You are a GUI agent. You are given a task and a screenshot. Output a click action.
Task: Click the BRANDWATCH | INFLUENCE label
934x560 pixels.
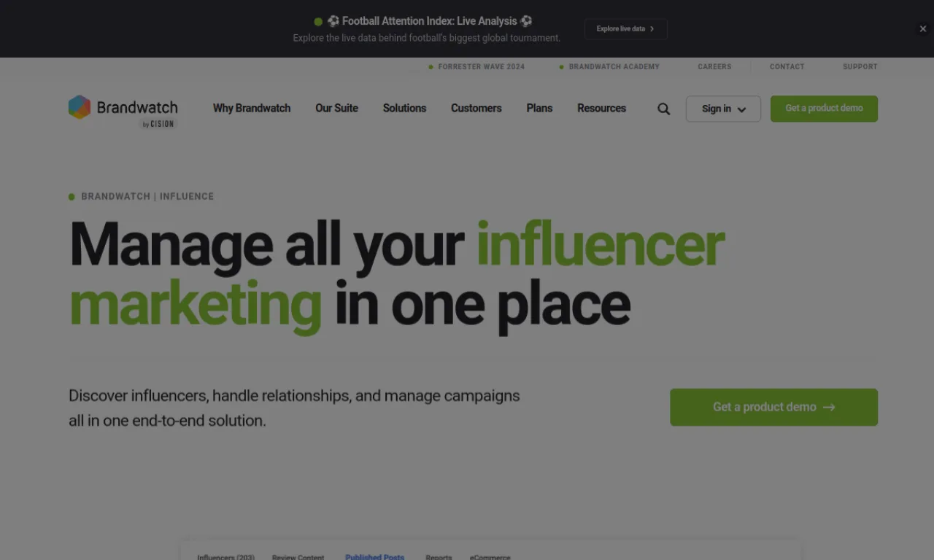pyautogui.click(x=147, y=196)
